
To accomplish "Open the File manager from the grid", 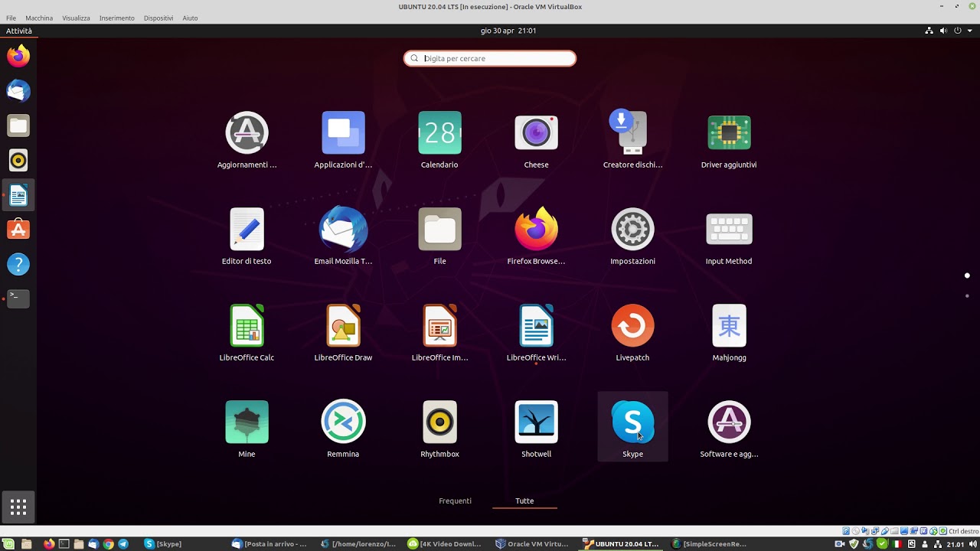I will tap(439, 236).
